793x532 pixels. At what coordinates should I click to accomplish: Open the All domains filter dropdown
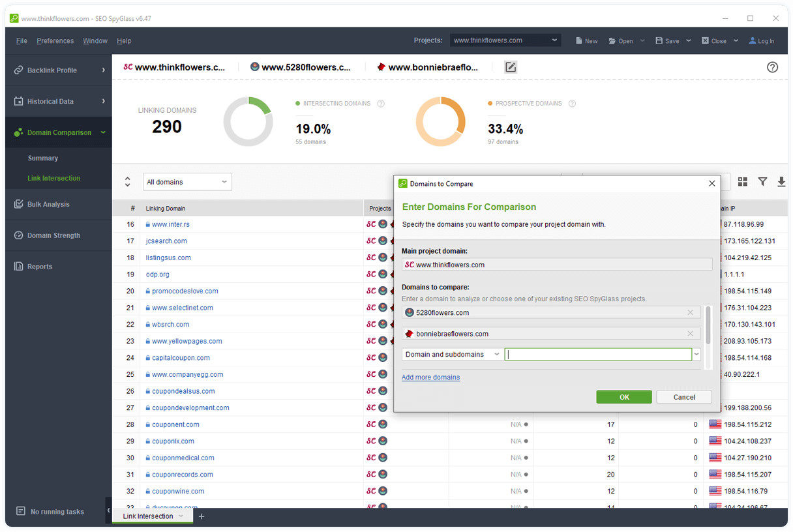click(x=187, y=182)
